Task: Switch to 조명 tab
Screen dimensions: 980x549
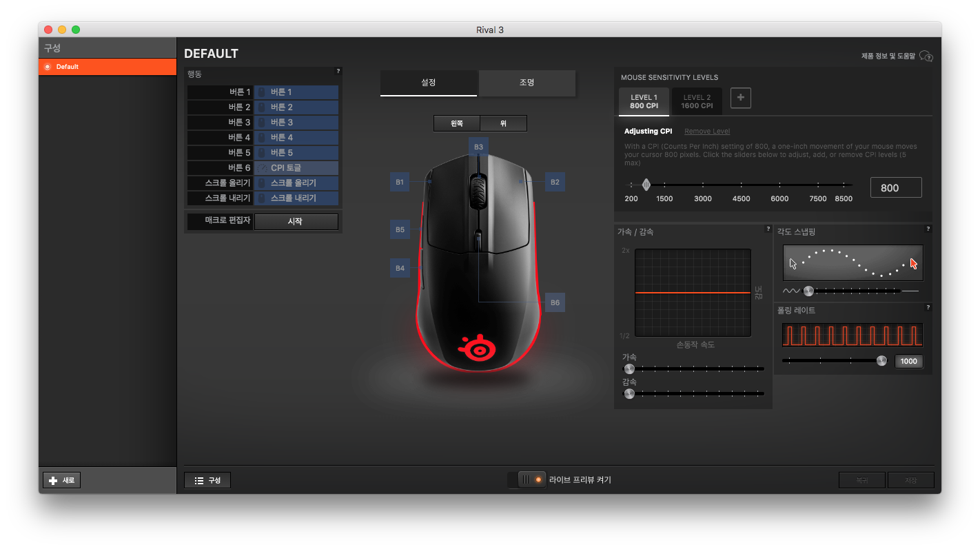Action: [527, 83]
